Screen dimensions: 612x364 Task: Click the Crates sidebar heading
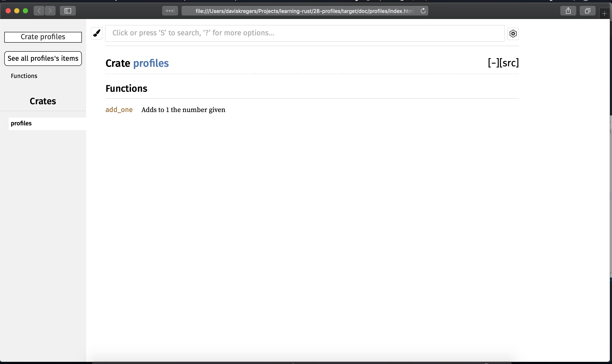43,101
